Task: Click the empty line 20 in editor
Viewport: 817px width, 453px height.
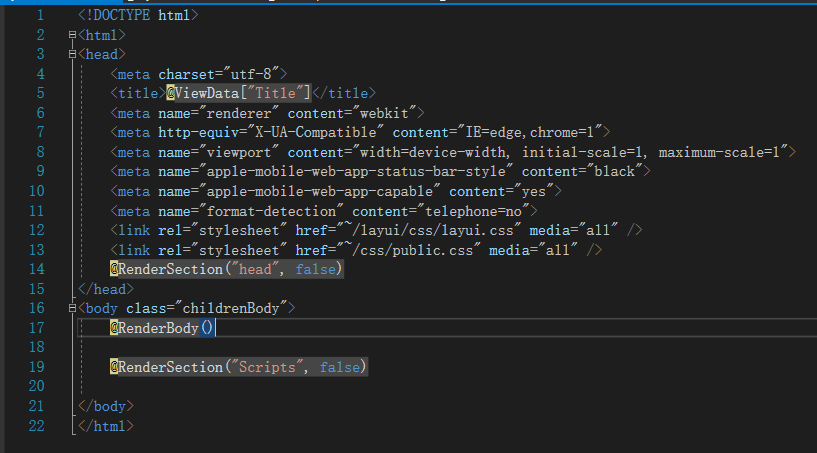Action: (x=300, y=387)
